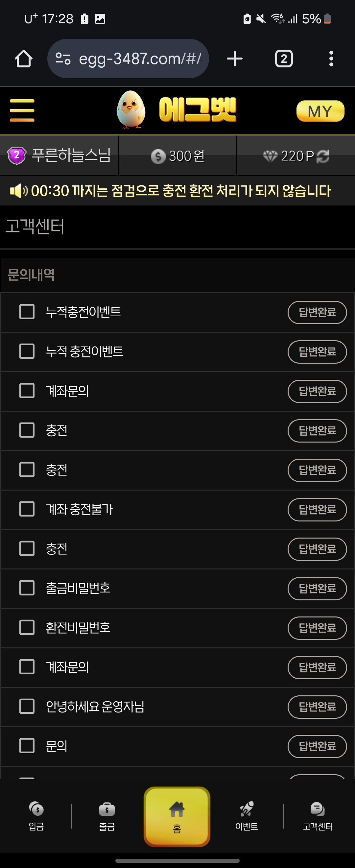Tap the browser home icon
This screenshot has height=868, width=355.
tap(24, 59)
